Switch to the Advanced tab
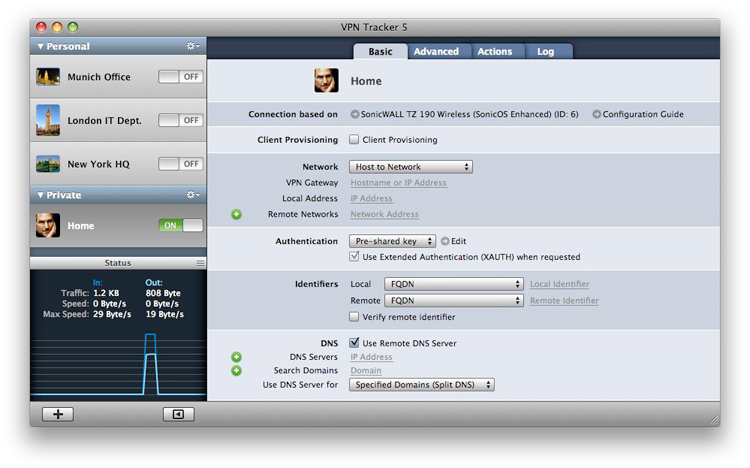The width and height of the screenshot is (750, 468). click(436, 51)
